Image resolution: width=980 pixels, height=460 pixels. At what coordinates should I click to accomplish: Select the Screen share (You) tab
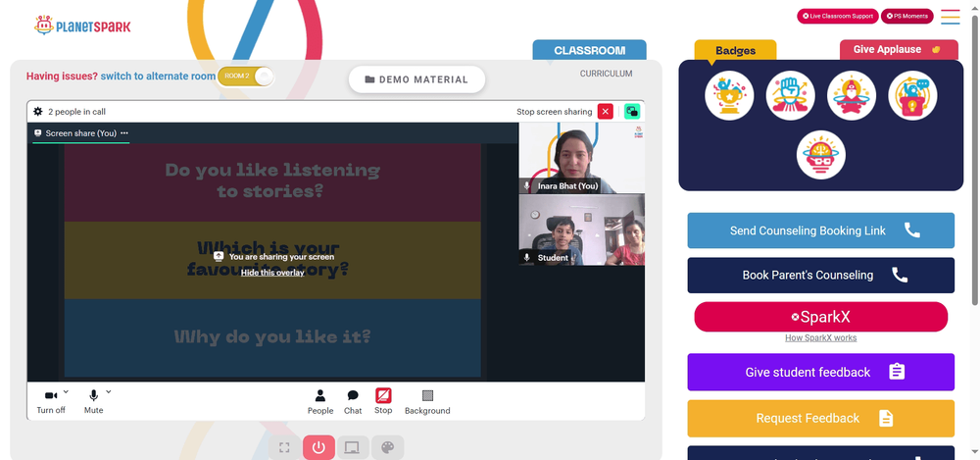click(x=81, y=133)
